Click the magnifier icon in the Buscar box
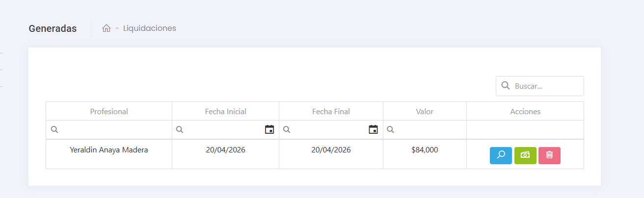This screenshot has height=198, width=644. pyautogui.click(x=506, y=86)
